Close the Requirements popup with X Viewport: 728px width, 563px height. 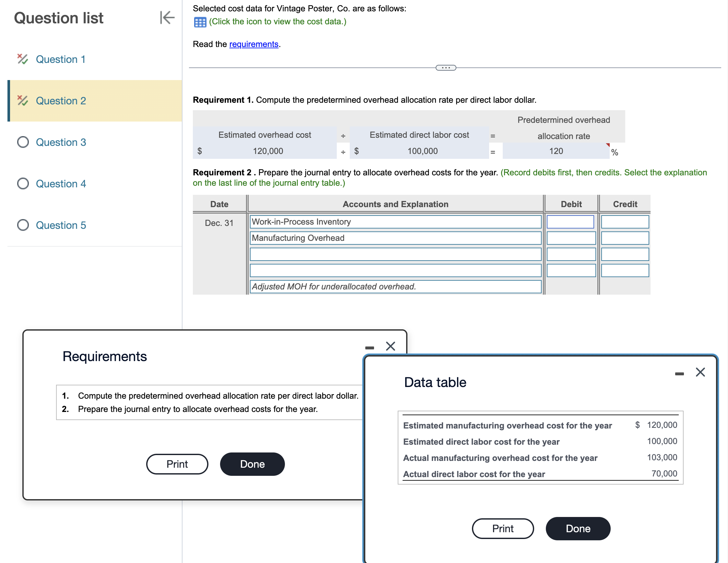390,346
